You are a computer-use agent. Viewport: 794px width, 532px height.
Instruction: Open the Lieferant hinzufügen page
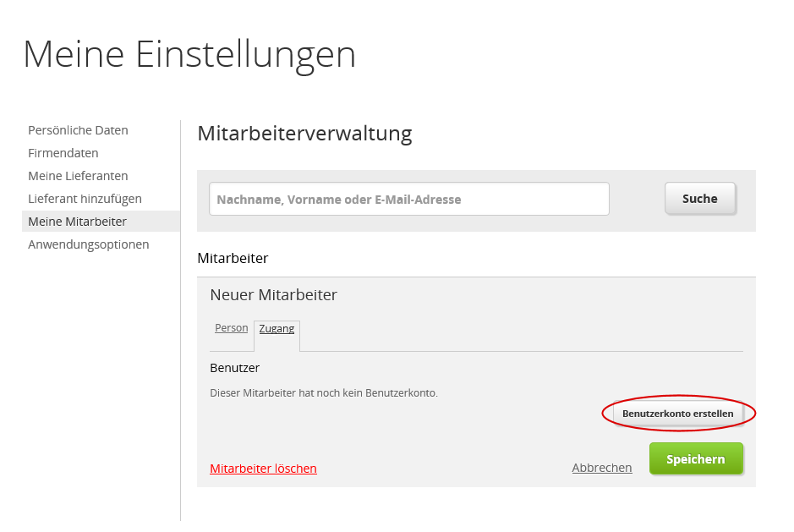click(x=85, y=199)
